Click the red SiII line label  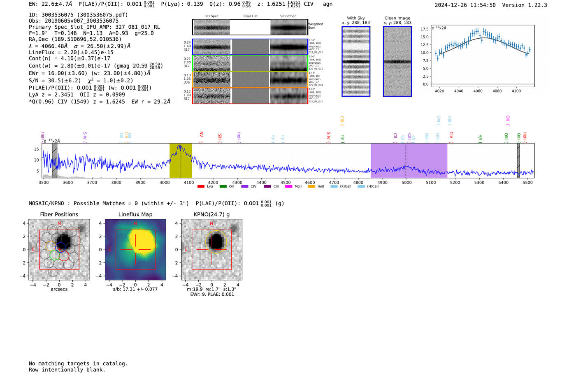tap(220, 137)
